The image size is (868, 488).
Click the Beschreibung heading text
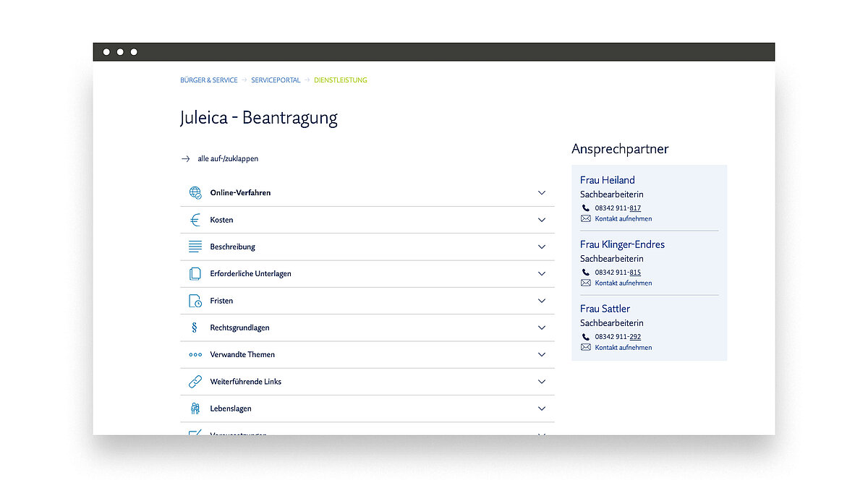click(x=233, y=247)
